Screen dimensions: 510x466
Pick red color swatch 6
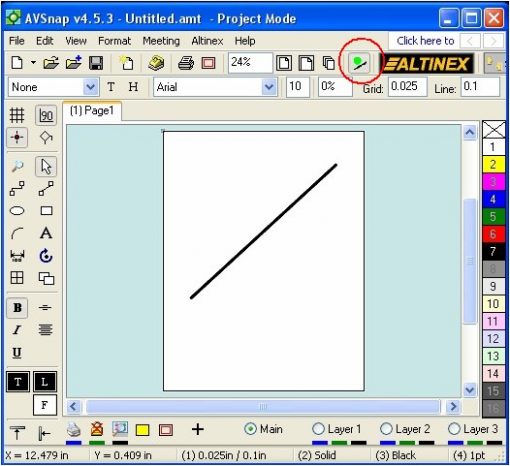pyautogui.click(x=493, y=234)
